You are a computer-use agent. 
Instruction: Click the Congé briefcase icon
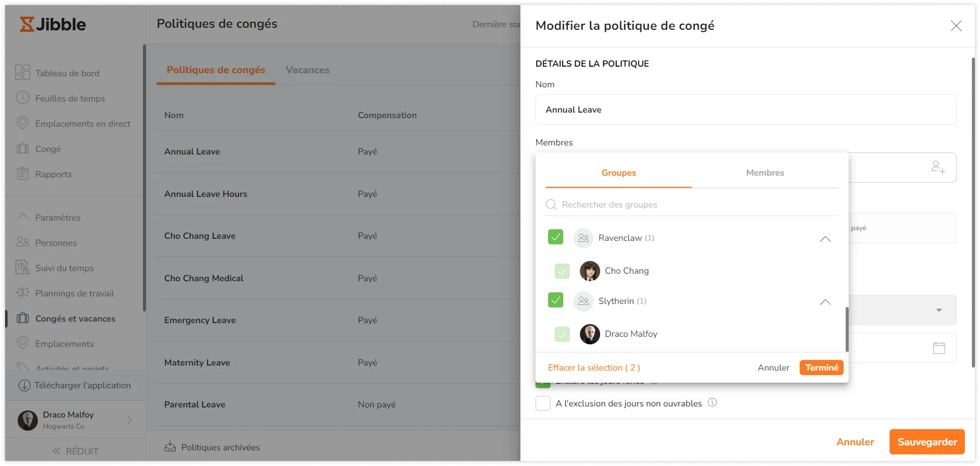23,148
